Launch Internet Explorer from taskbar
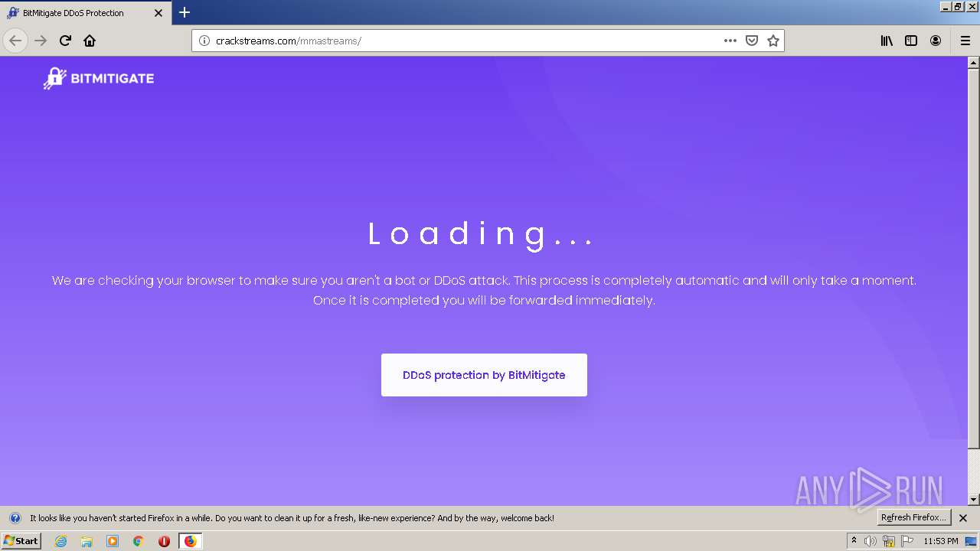980x551 pixels. tap(60, 541)
